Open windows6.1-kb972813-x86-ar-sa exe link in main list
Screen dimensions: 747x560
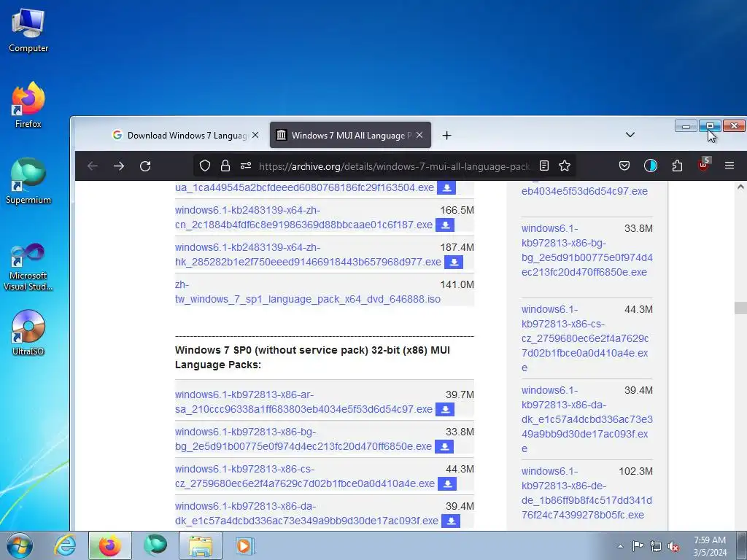coord(303,402)
